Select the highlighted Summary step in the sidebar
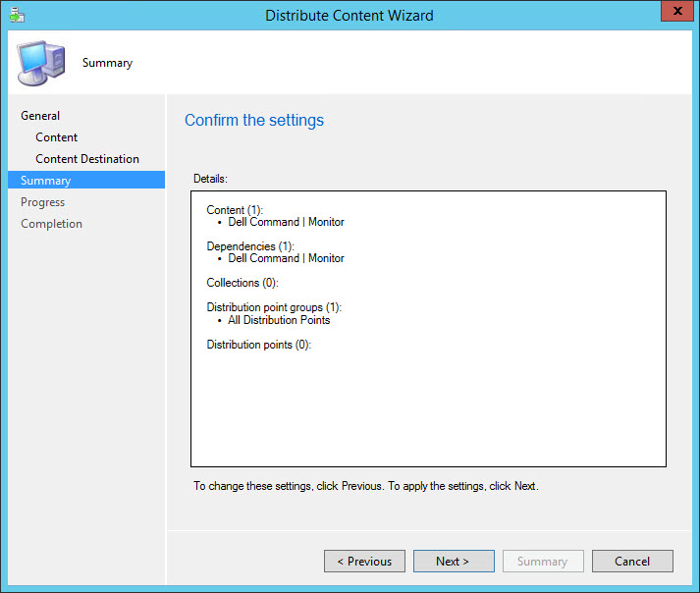This screenshot has height=593, width=700. (x=46, y=181)
